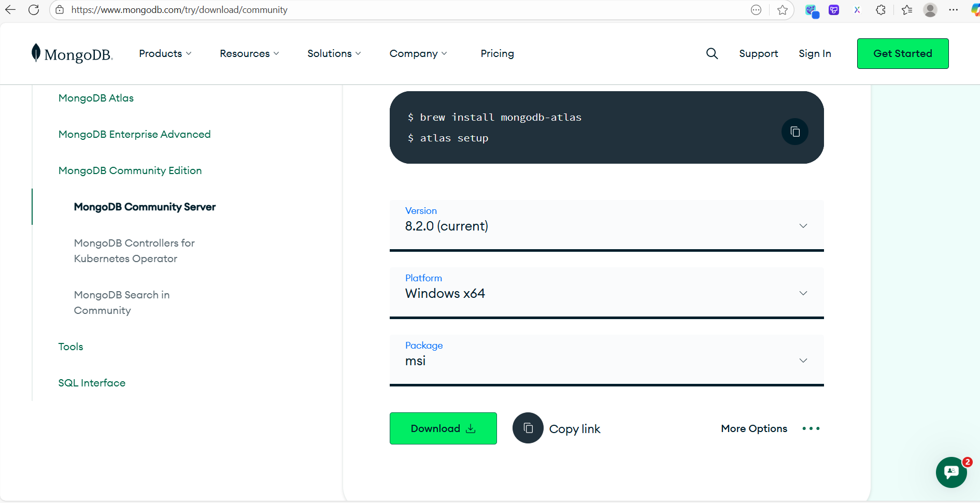Click the MongoDB logo
The image size is (980, 503).
72,53
